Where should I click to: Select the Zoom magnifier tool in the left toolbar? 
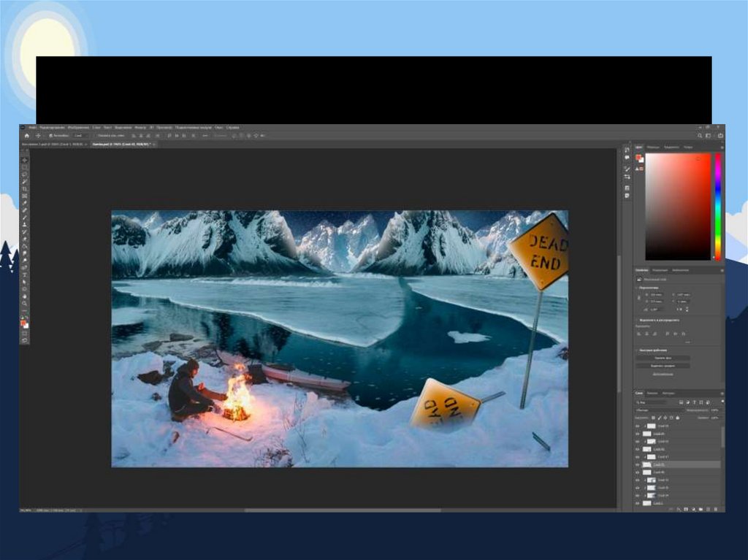point(25,303)
